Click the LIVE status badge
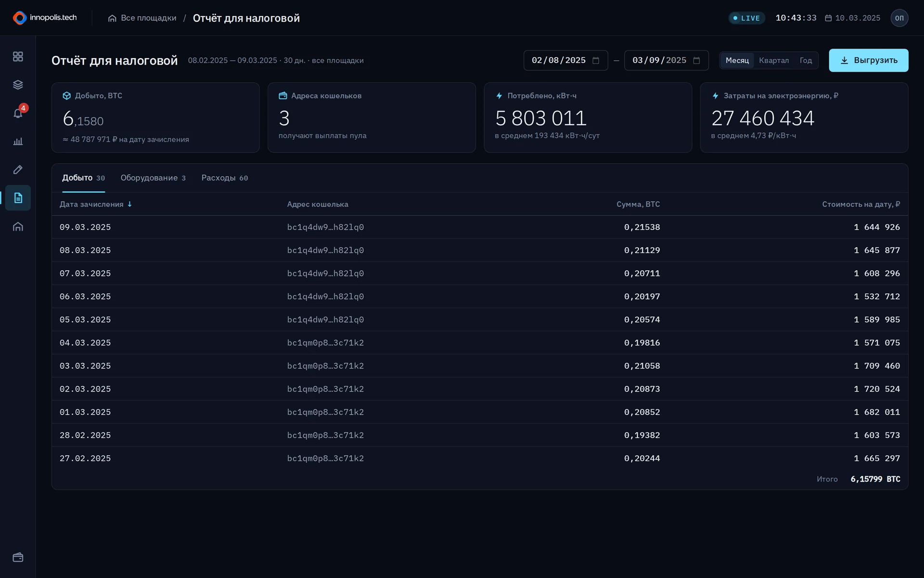Screen dimensions: 924x578 pyautogui.click(x=746, y=18)
